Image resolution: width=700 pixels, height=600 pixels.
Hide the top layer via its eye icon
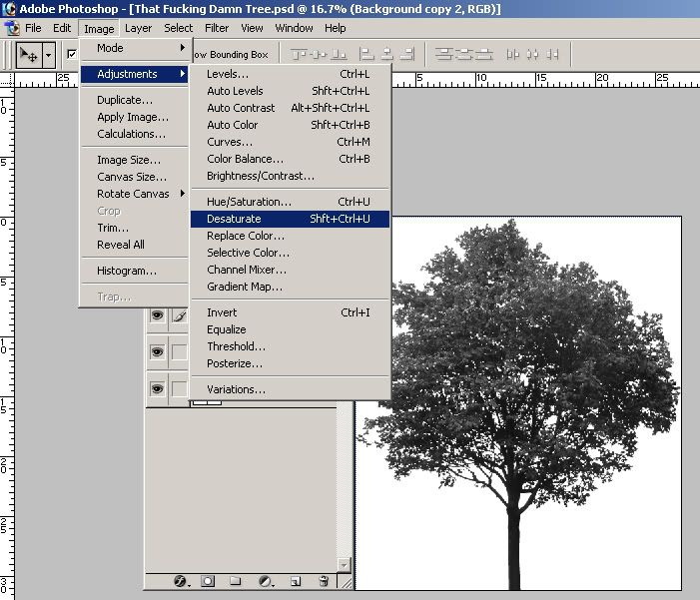click(157, 316)
